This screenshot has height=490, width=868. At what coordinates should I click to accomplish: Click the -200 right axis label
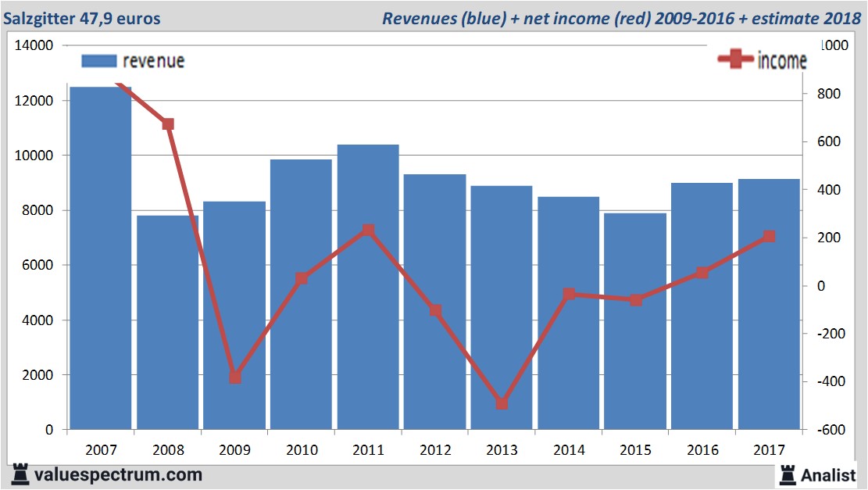(x=831, y=334)
